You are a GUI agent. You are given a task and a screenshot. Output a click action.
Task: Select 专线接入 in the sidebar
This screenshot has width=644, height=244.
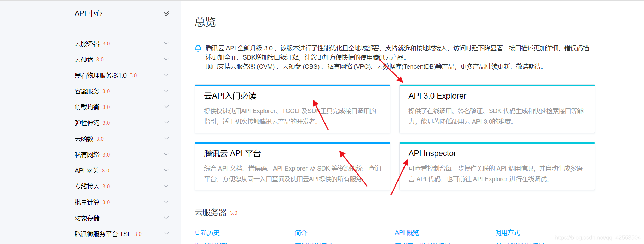87,187
